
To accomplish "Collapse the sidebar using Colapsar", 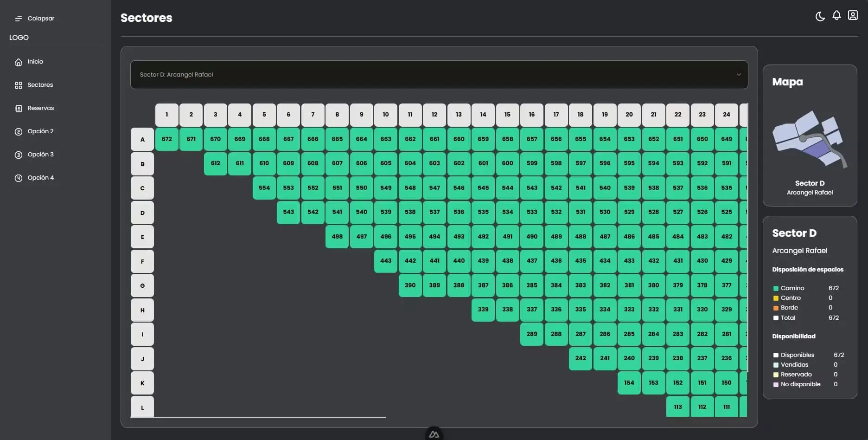I will 40,18.
